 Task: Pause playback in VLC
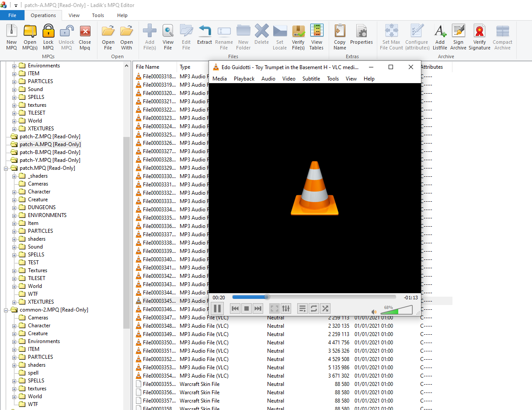pyautogui.click(x=217, y=308)
